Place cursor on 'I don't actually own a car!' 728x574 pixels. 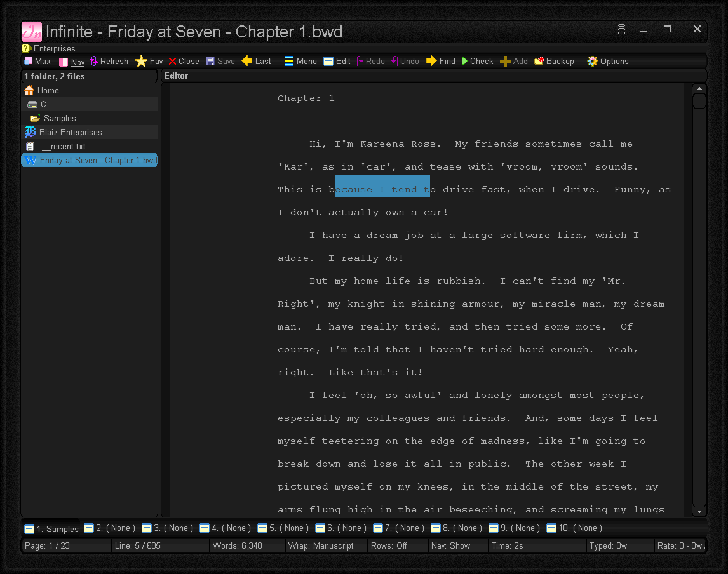pyautogui.click(x=363, y=213)
